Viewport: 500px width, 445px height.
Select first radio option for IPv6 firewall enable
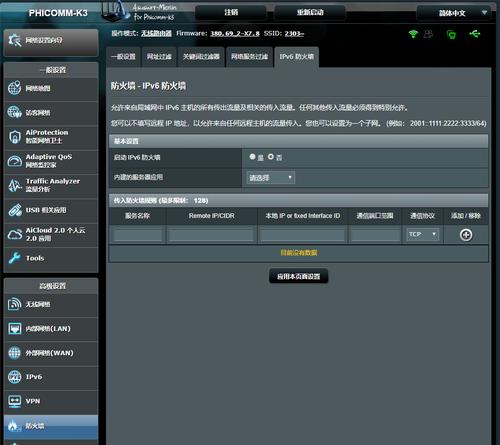[x=252, y=156]
